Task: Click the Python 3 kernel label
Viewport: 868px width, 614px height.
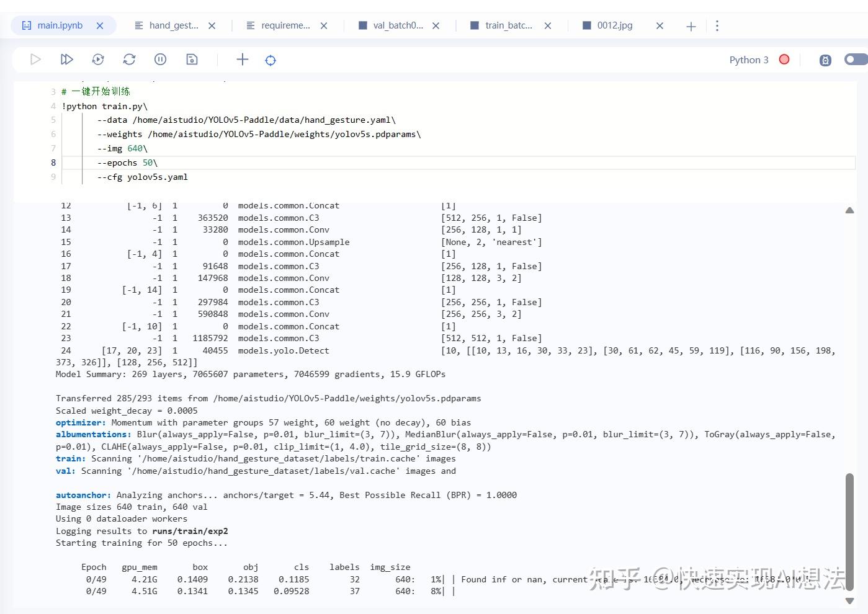Action: click(748, 60)
